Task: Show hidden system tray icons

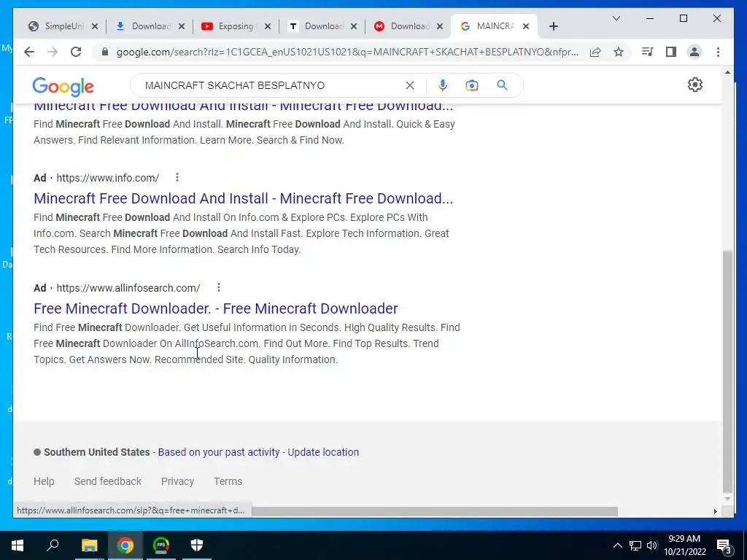Action: click(617, 545)
